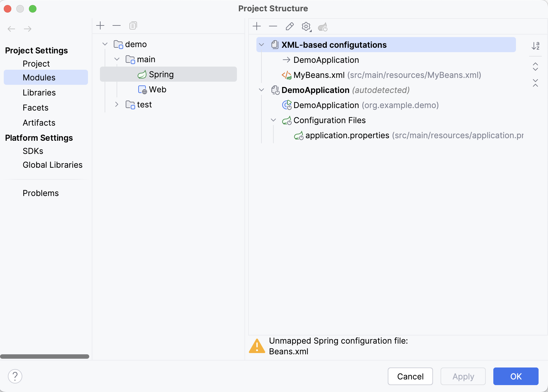548x392 pixels.
Task: Collapse the demo module tree node
Action: tap(105, 44)
